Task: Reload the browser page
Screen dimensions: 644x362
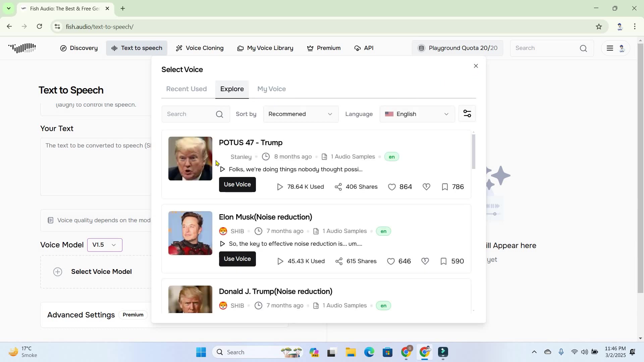Action: [x=40, y=27]
